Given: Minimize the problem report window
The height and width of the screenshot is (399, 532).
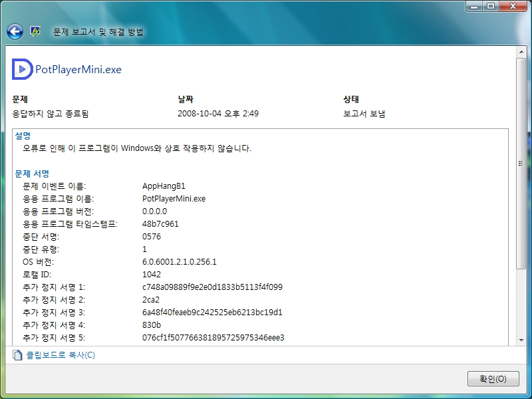Looking at the screenshot, I should click(474, 7).
